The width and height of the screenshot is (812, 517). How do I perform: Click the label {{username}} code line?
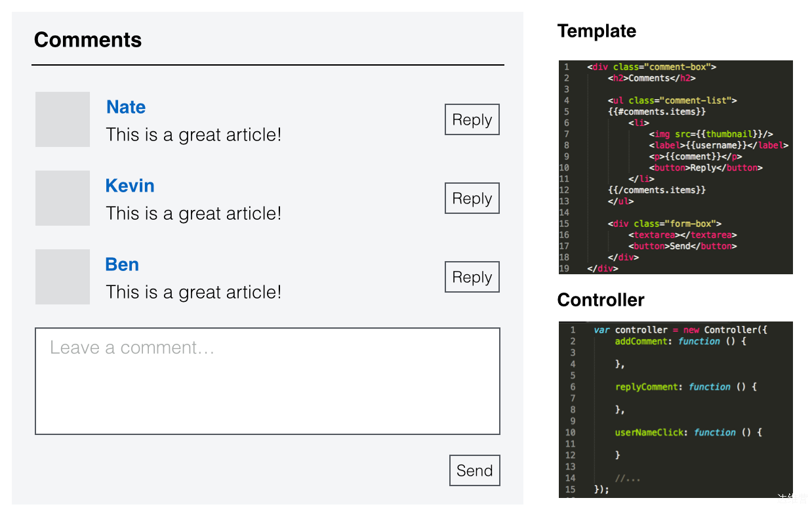tap(719, 145)
